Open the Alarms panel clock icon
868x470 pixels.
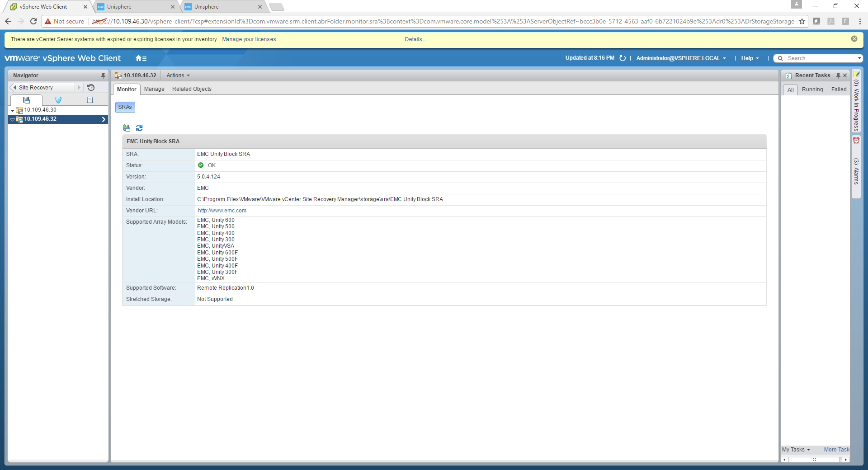pyautogui.click(x=856, y=141)
